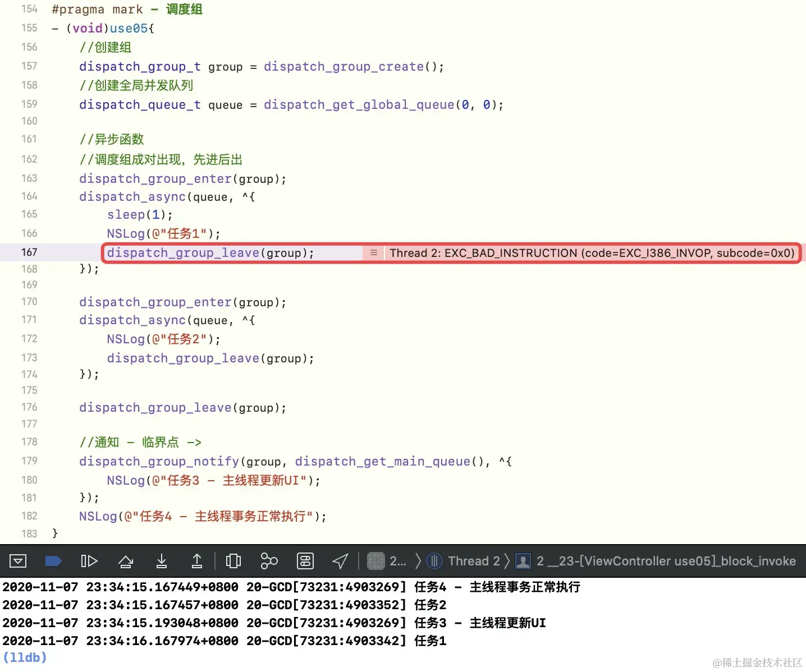
Task: Open the Simulate Location arrow
Action: [x=341, y=561]
